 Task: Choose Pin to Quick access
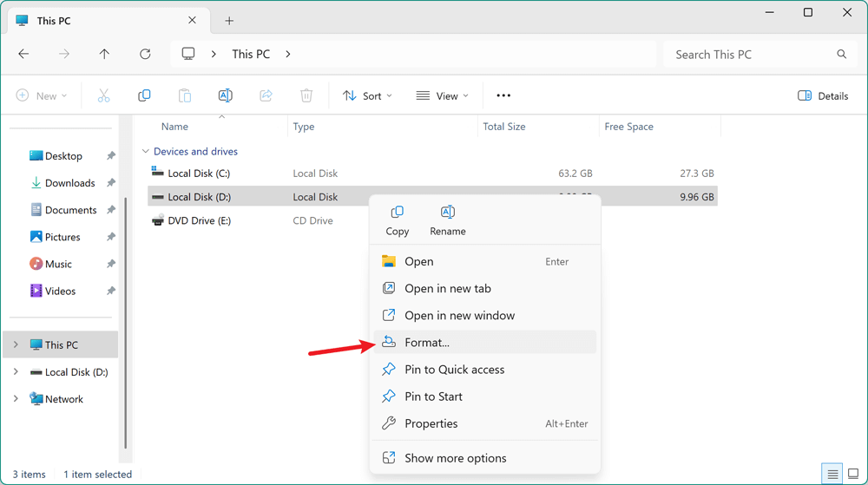click(485, 370)
